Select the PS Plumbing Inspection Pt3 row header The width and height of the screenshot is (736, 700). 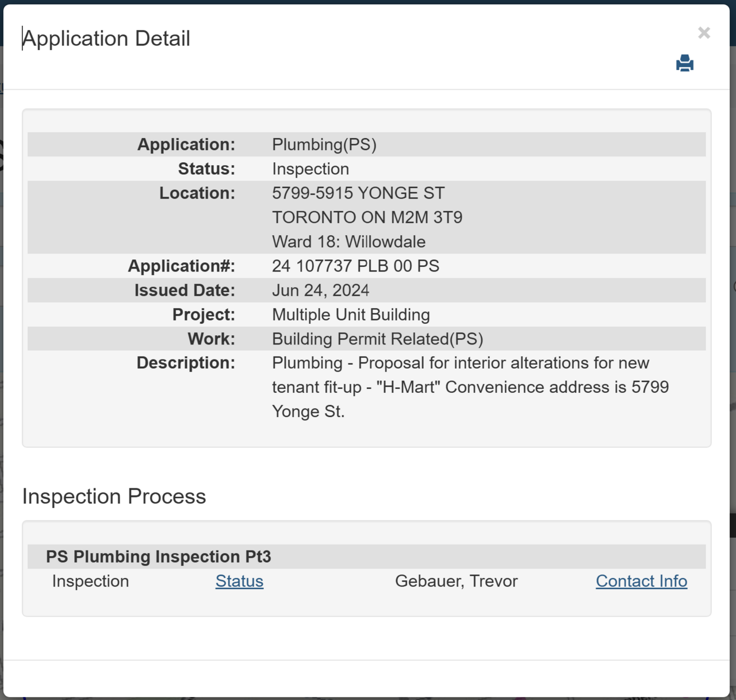159,557
